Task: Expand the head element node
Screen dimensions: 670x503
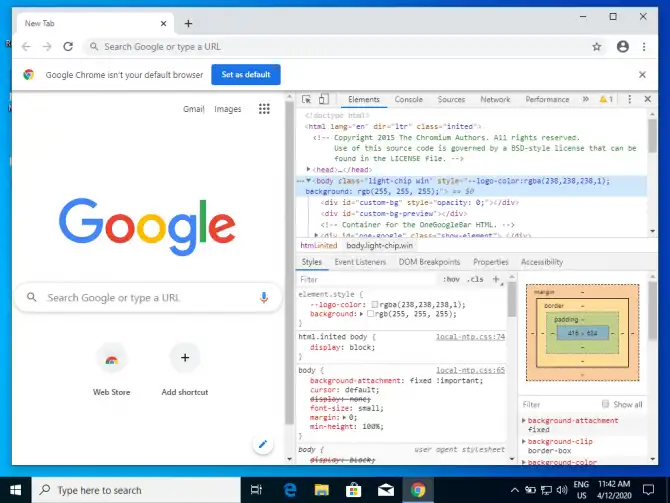Action: pos(308,169)
